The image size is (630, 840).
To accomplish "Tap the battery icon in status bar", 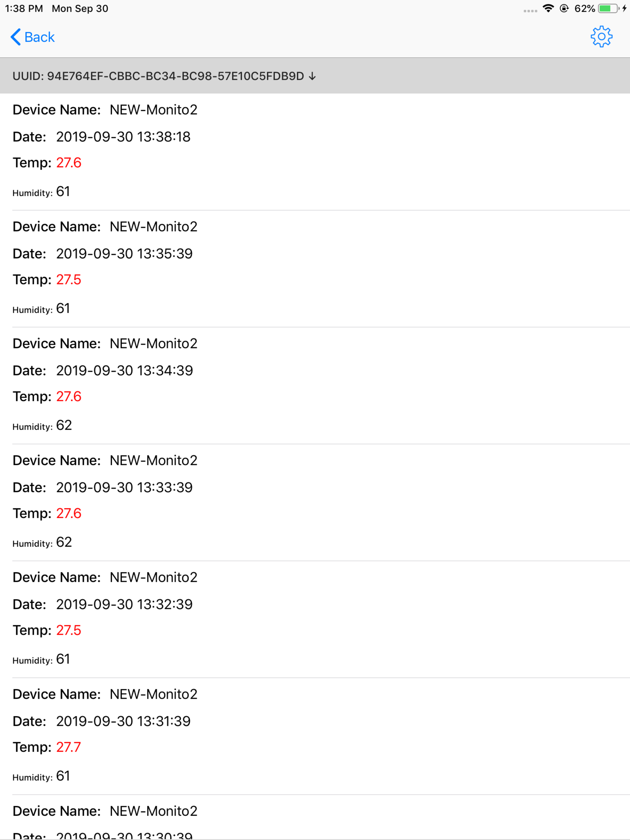I will pos(609,8).
